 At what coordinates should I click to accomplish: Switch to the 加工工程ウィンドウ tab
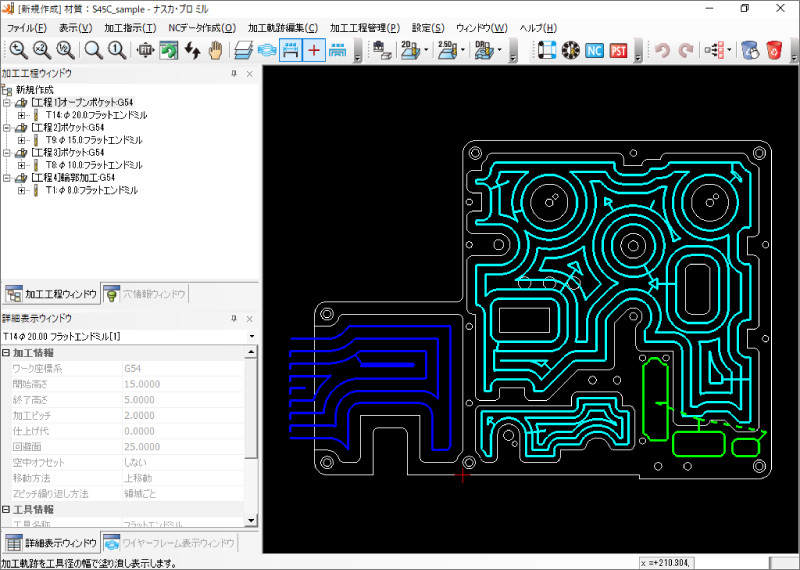tap(53, 294)
